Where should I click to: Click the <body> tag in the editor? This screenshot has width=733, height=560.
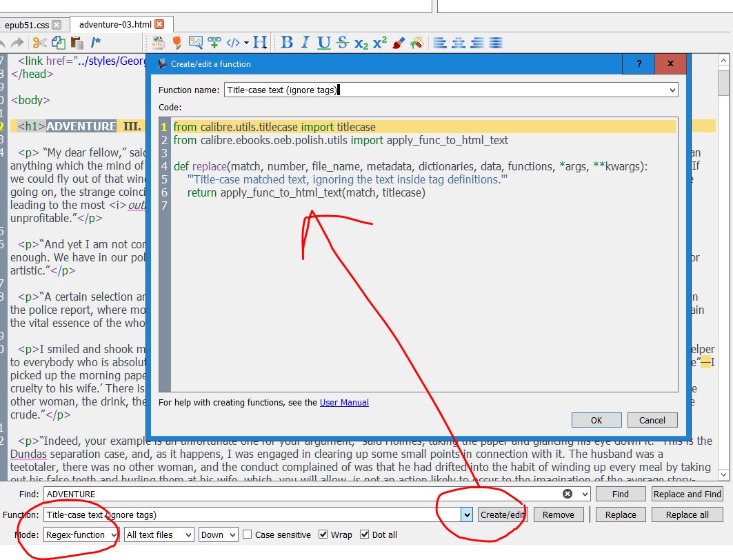(x=30, y=100)
